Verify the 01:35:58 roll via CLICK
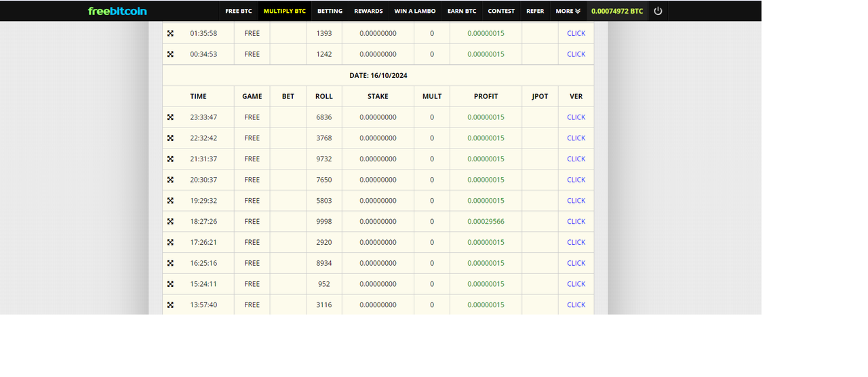Viewport: 868px width, 377px height. [576, 33]
